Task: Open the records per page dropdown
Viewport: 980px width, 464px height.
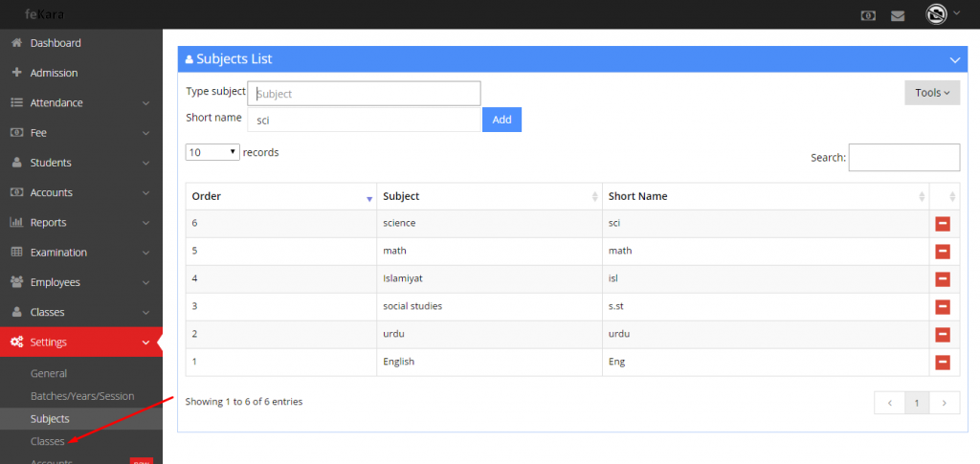Action: pyautogui.click(x=212, y=152)
